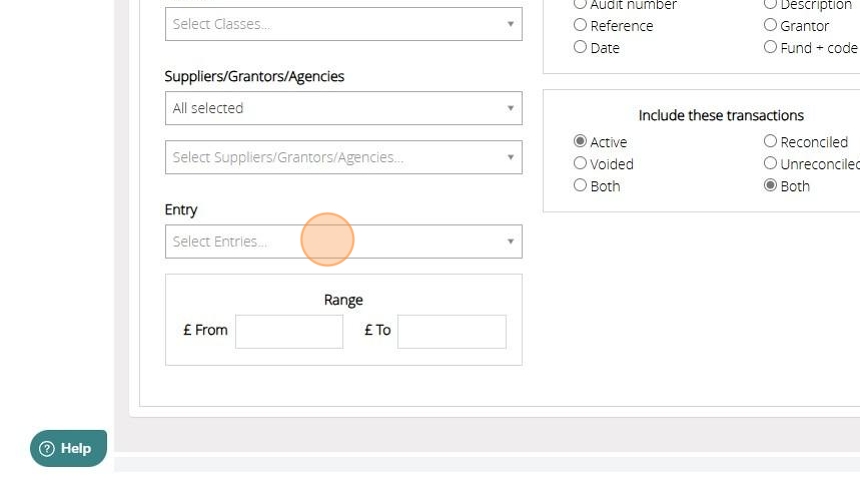Select the Reference radio button

pos(580,25)
